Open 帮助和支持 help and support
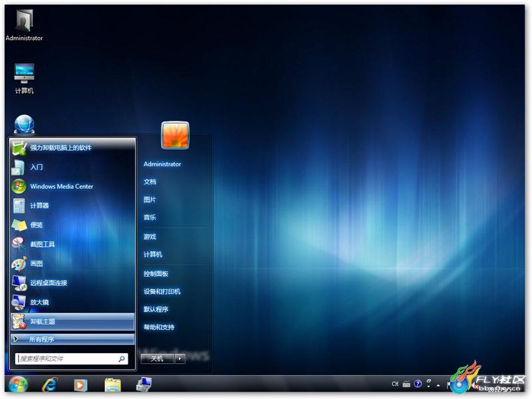Screen dimensions: 532x399 click(159, 327)
